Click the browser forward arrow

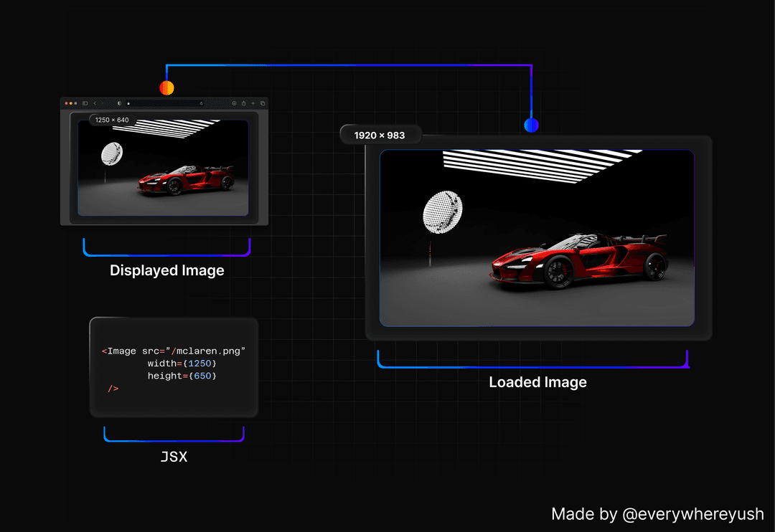click(x=101, y=103)
